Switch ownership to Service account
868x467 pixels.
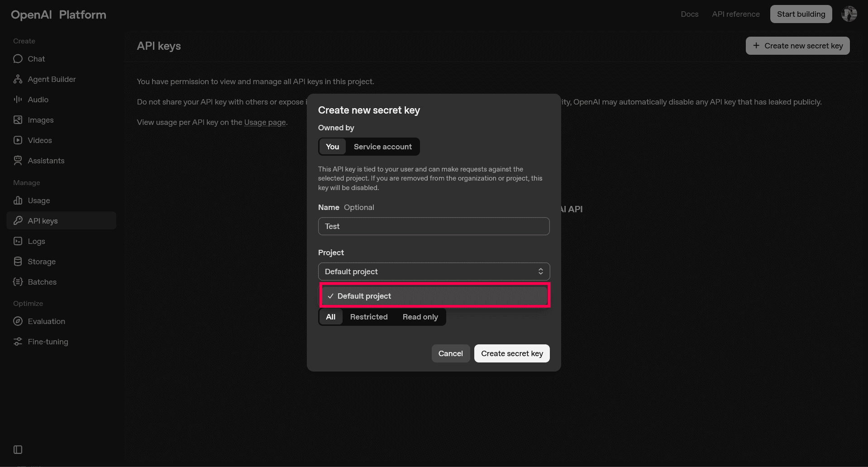tap(382, 147)
